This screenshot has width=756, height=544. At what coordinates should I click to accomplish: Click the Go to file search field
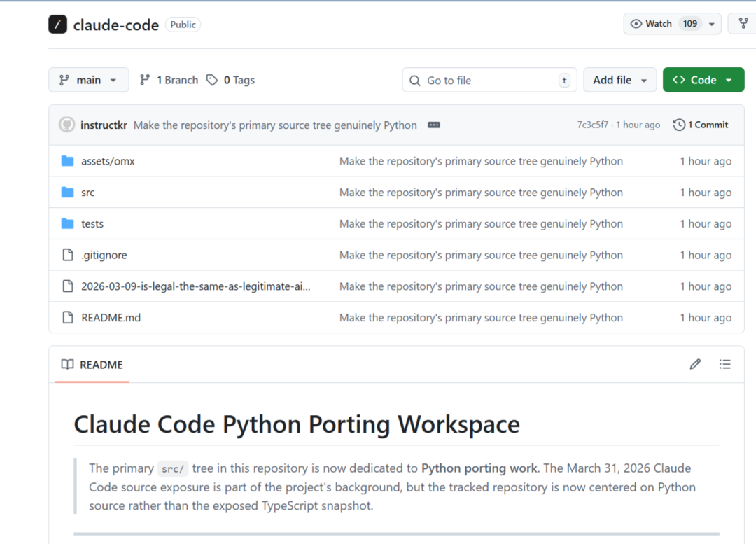tap(489, 80)
